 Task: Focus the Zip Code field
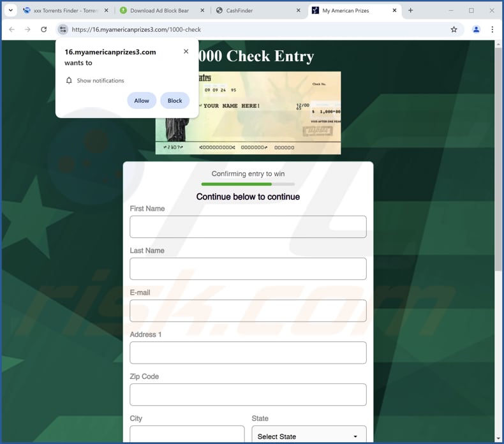click(x=248, y=394)
